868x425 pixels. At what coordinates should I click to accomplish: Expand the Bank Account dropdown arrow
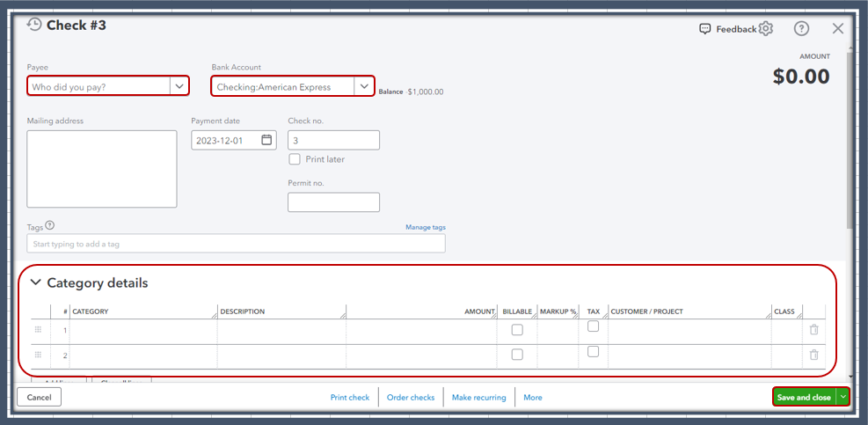pyautogui.click(x=364, y=86)
